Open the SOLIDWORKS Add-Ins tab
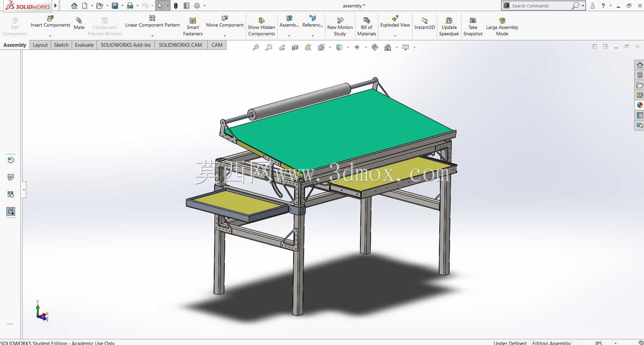Viewport: 644px width, 345px height. [x=126, y=45]
